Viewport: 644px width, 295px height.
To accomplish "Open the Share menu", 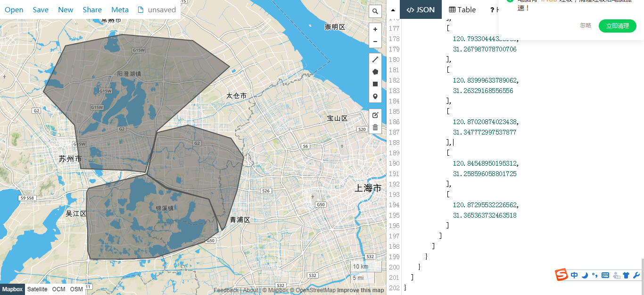I will click(x=92, y=9).
